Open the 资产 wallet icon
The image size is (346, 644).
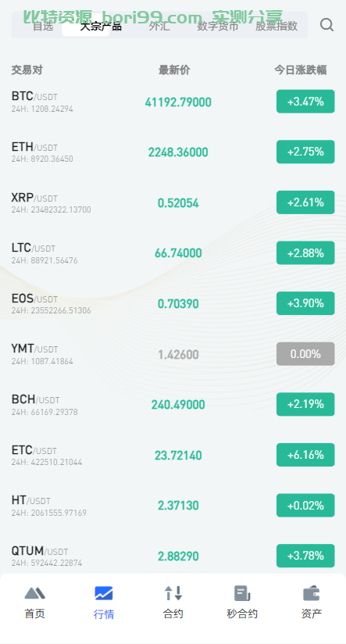pos(311,593)
